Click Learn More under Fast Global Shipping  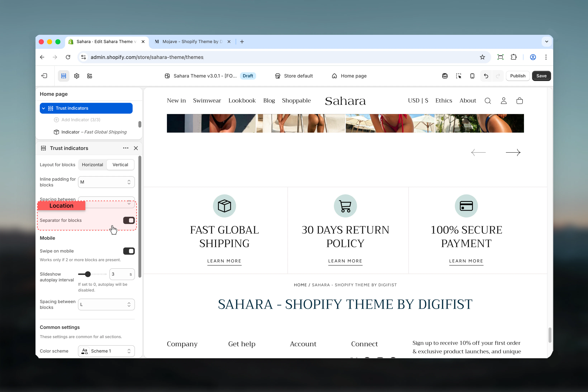tap(224, 261)
